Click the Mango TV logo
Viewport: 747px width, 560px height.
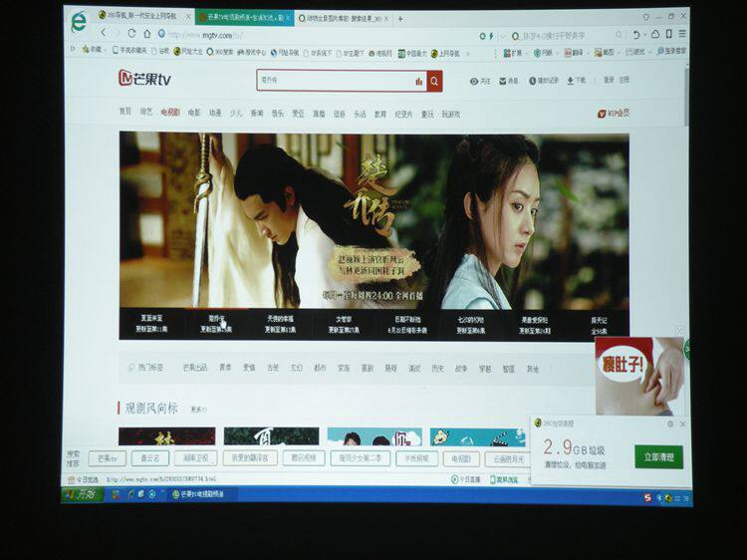pos(144,78)
